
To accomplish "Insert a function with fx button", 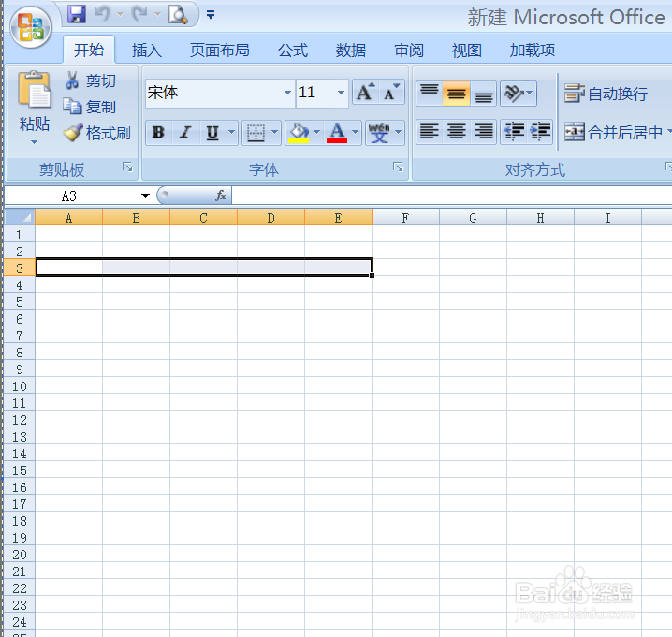I will tap(221, 195).
